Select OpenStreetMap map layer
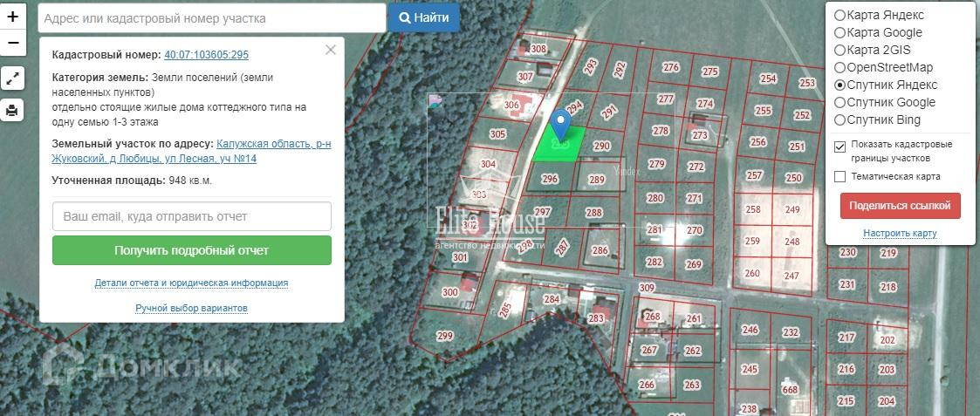The image size is (980, 416). point(840,67)
